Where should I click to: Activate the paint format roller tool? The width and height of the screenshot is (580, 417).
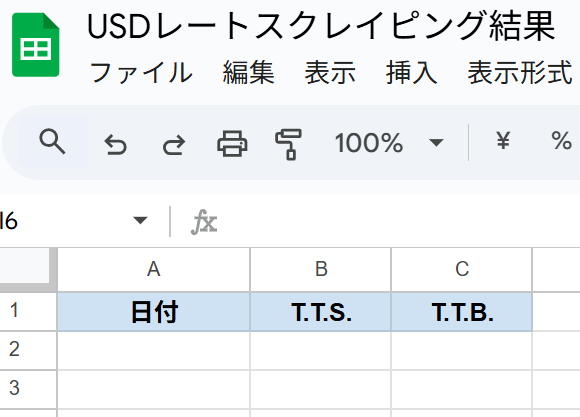[x=289, y=144]
